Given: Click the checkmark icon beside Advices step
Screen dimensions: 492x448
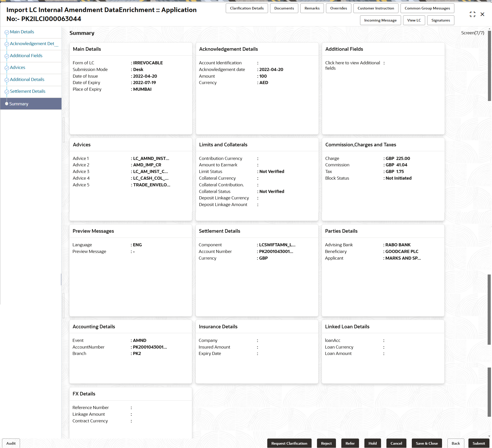Looking at the screenshot, I should (x=7, y=67).
